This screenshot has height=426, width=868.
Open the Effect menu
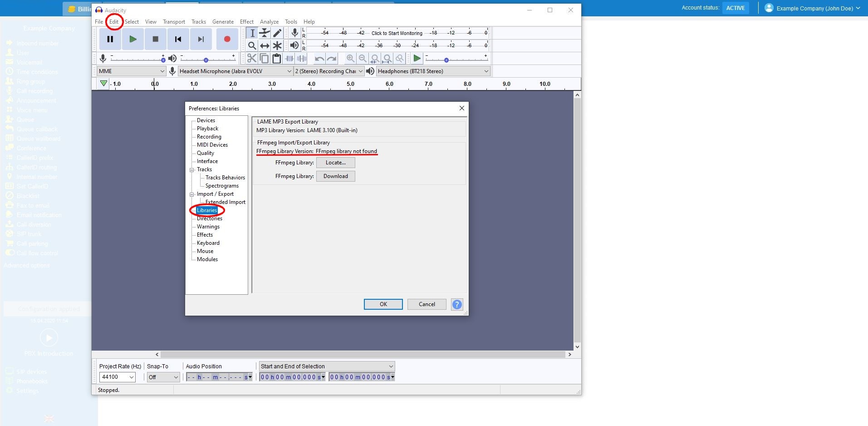pos(247,22)
